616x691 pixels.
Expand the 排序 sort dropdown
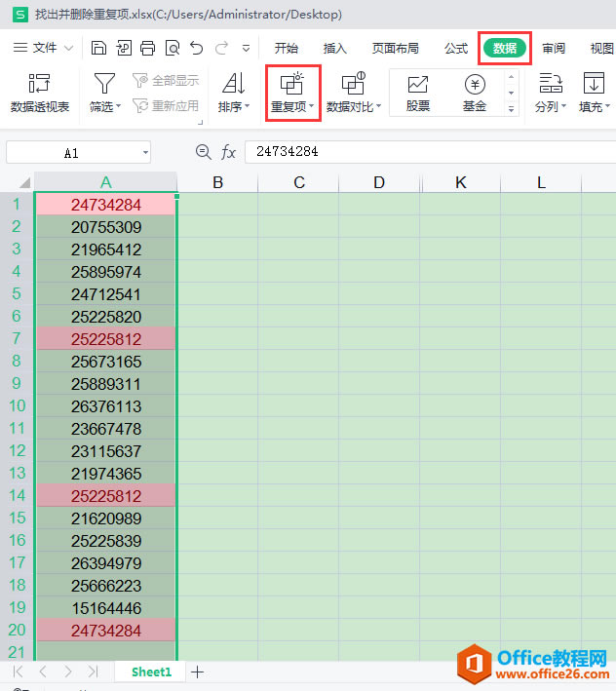[234, 106]
